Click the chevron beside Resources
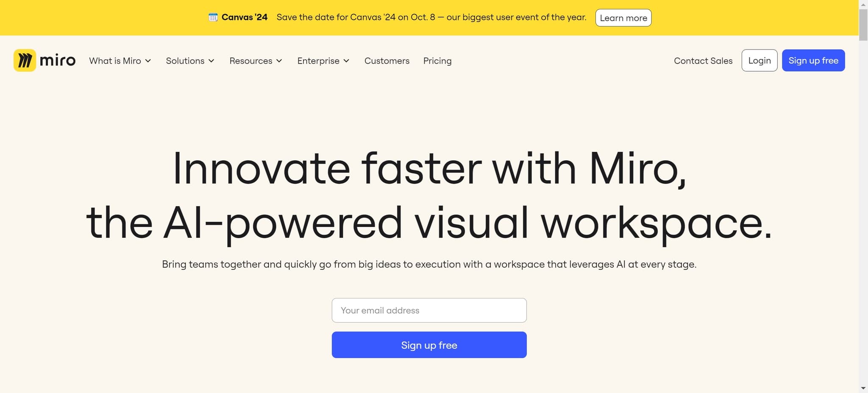Screen dimensions: 868x393 click(x=279, y=61)
